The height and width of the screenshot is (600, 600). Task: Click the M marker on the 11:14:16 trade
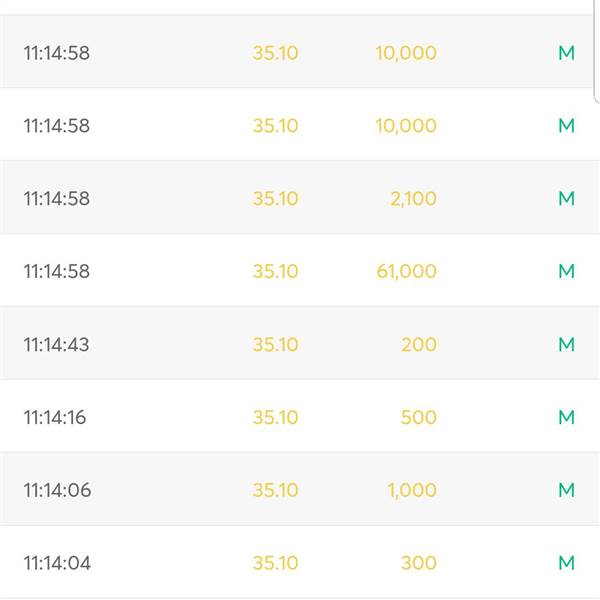[566, 417]
